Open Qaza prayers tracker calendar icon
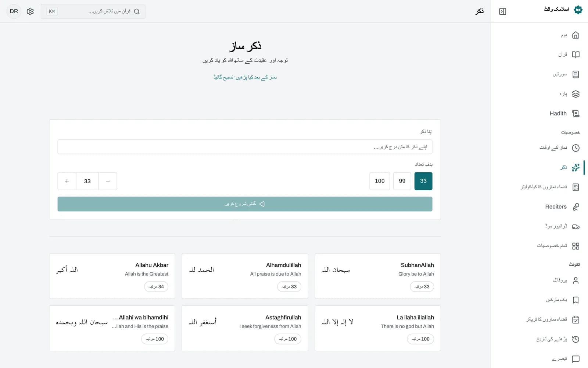The width and height of the screenshot is (588, 368). coord(576,319)
